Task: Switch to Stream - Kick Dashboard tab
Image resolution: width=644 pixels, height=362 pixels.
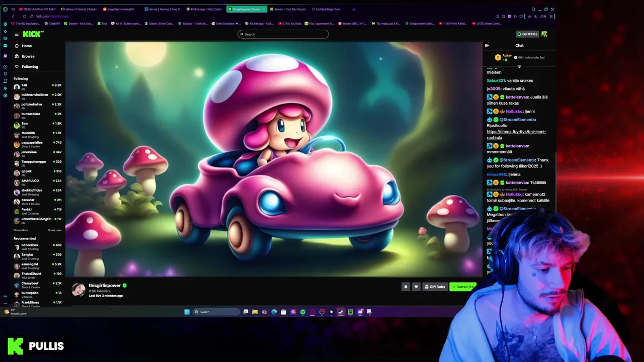Action: (288, 9)
